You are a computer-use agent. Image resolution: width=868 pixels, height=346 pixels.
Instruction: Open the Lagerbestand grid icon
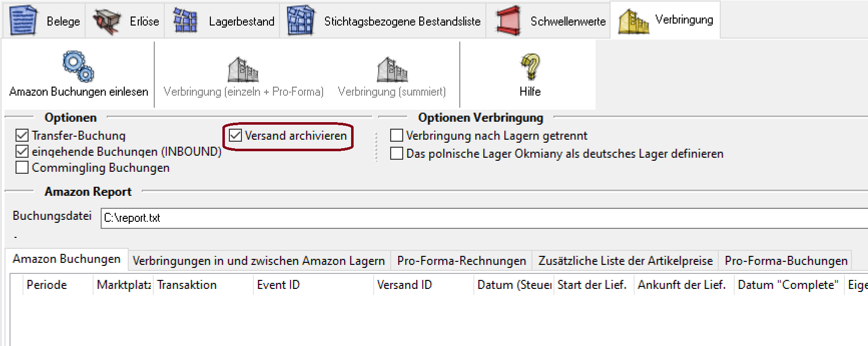point(185,21)
